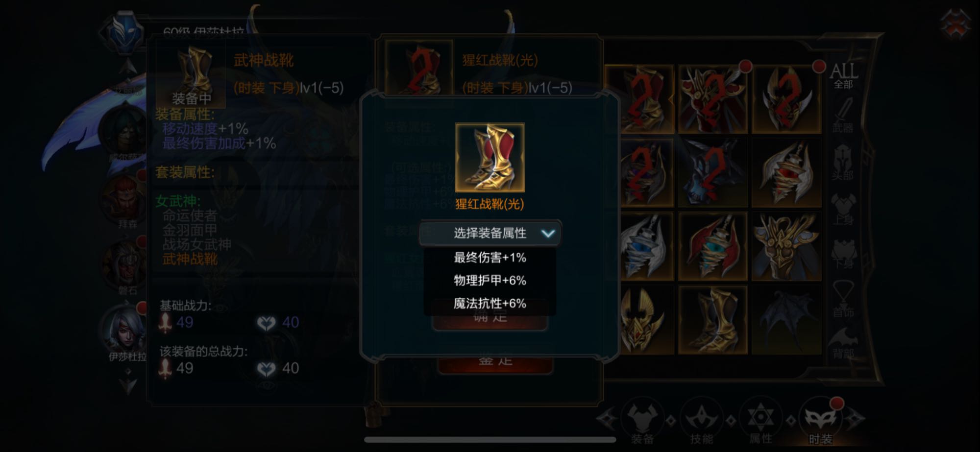Filter costumes by 首饰 necklace icon
This screenshot has width=980, height=452.
tap(843, 298)
